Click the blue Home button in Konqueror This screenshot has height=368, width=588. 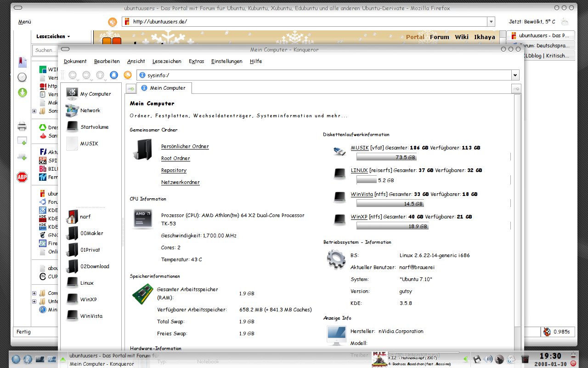(x=114, y=75)
